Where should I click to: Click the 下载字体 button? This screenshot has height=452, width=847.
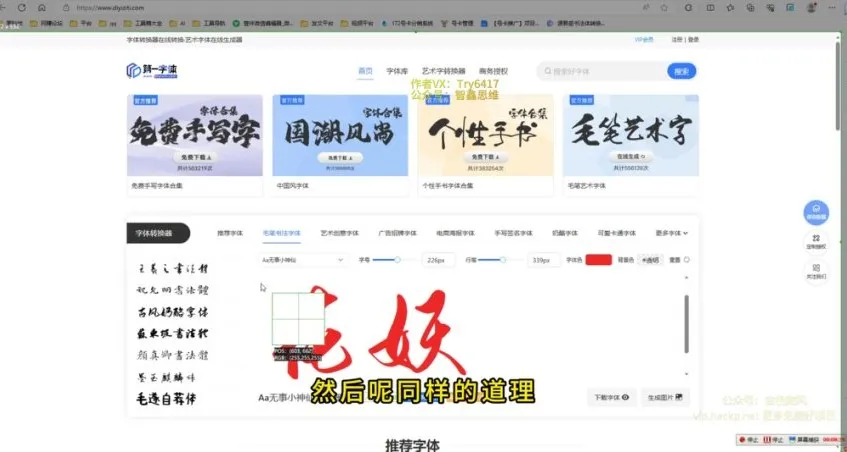pos(612,397)
